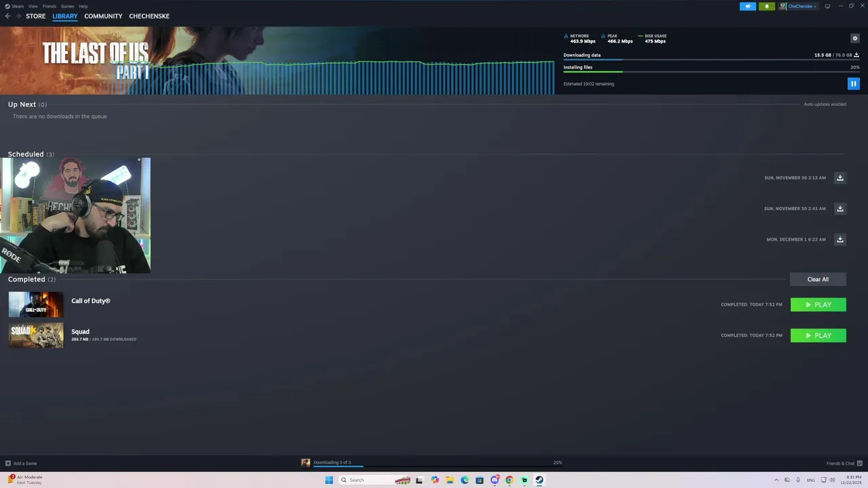Click Auto-updates enabled text
This screenshot has height=488, width=868.
tap(825, 104)
